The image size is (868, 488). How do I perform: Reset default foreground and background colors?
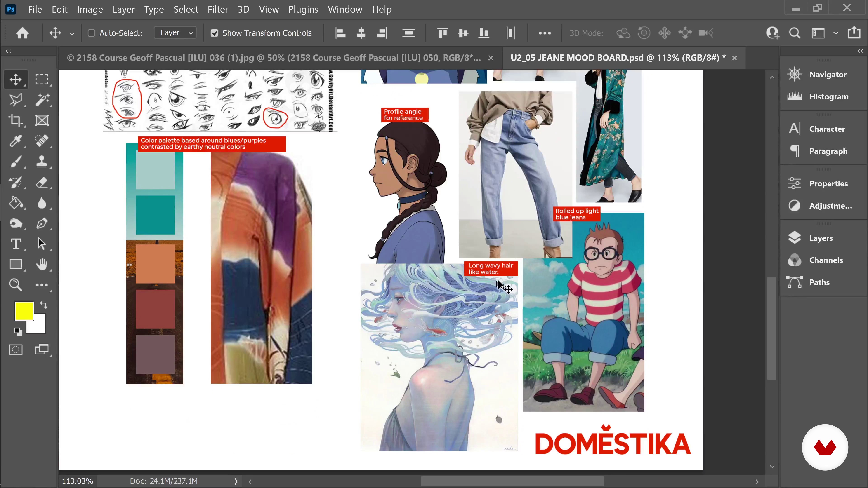tap(18, 332)
